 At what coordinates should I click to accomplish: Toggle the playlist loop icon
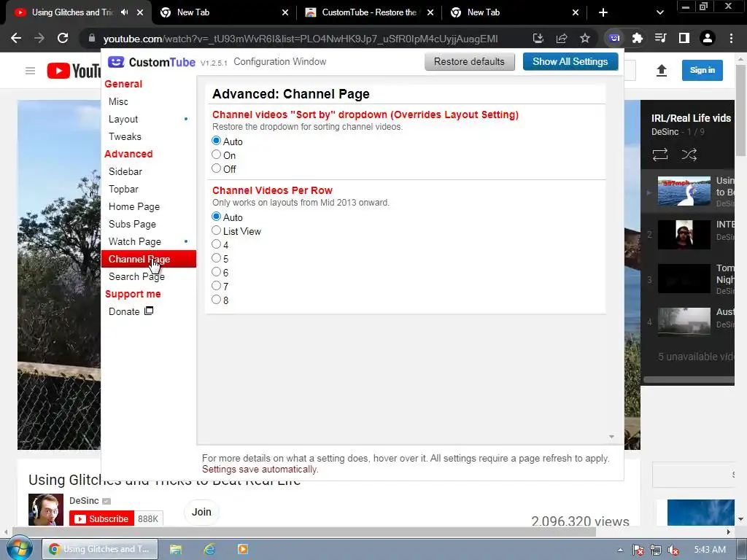[659, 155]
